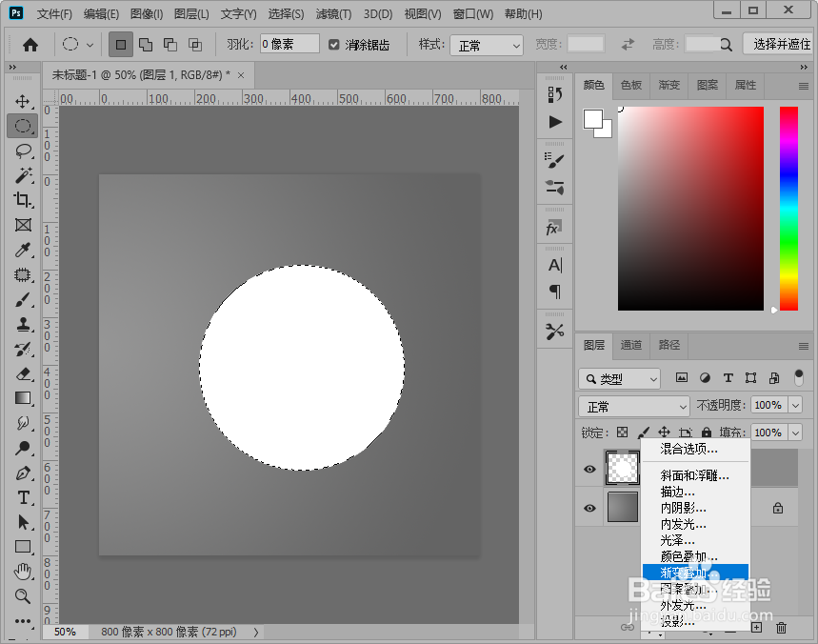Open the Layers panel options menu

pyautogui.click(x=804, y=346)
